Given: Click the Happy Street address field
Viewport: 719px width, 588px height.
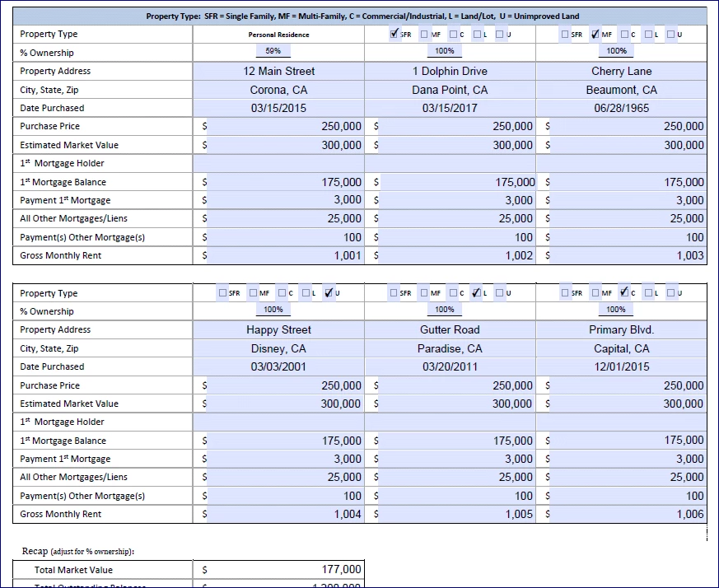Looking at the screenshot, I should coord(279,329).
